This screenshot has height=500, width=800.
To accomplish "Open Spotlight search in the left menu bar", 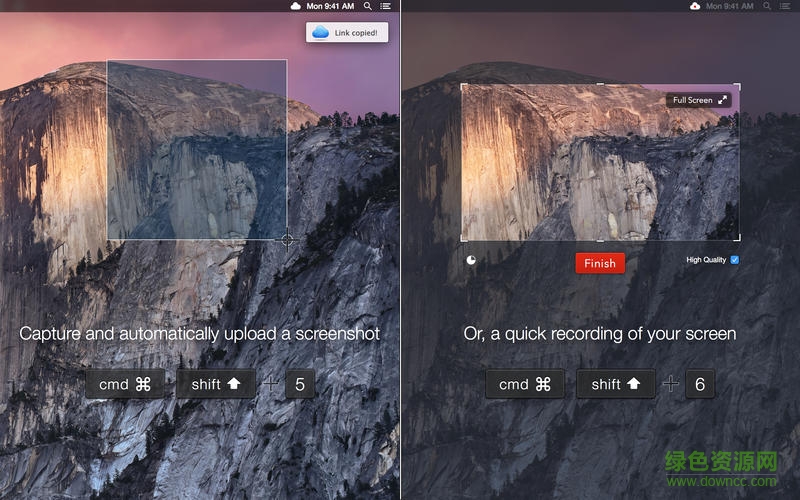I will 368,6.
